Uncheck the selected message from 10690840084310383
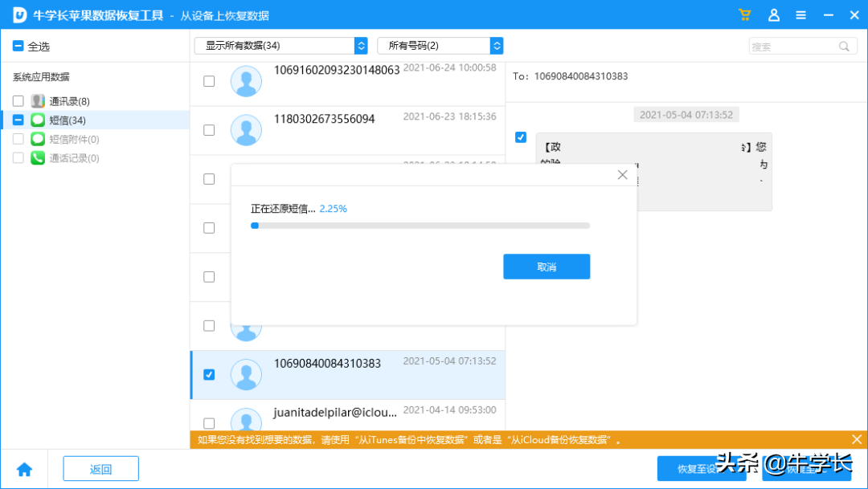The height and width of the screenshot is (489, 868). 209,374
